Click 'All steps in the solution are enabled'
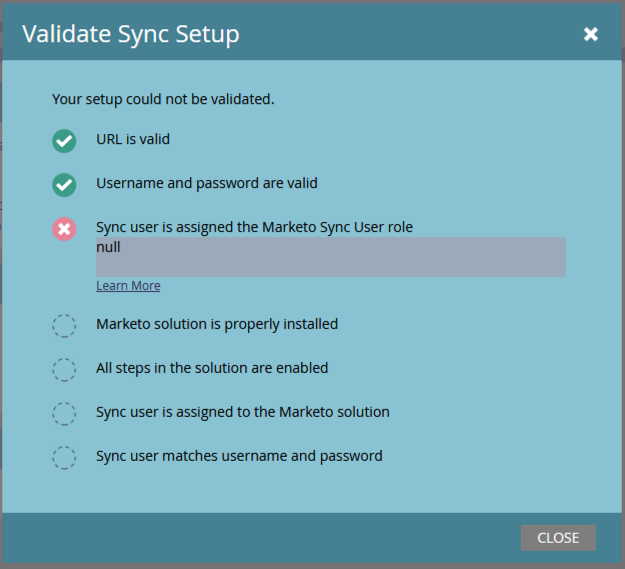625x569 pixels. pyautogui.click(x=212, y=368)
